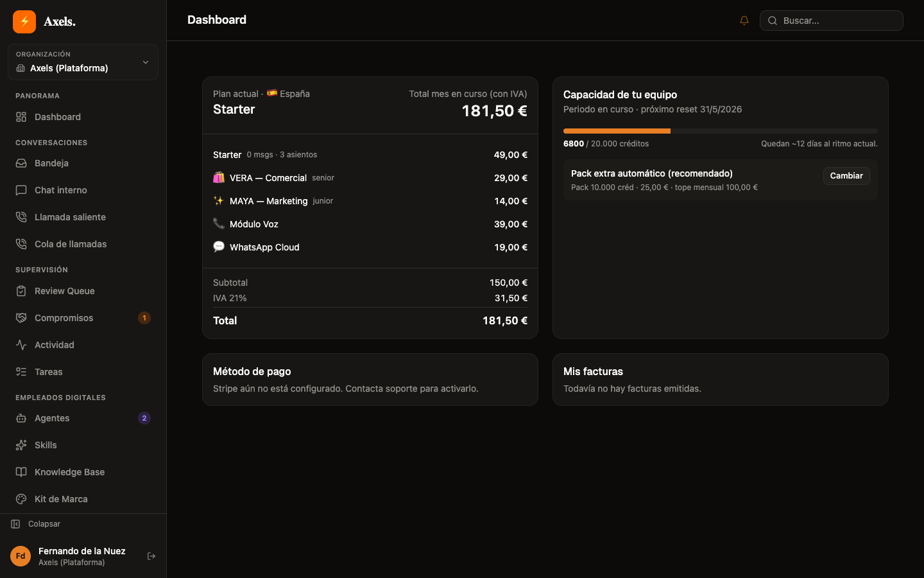The image size is (924, 578).
Task: Open Knowledge Base book icon
Action: pyautogui.click(x=21, y=472)
